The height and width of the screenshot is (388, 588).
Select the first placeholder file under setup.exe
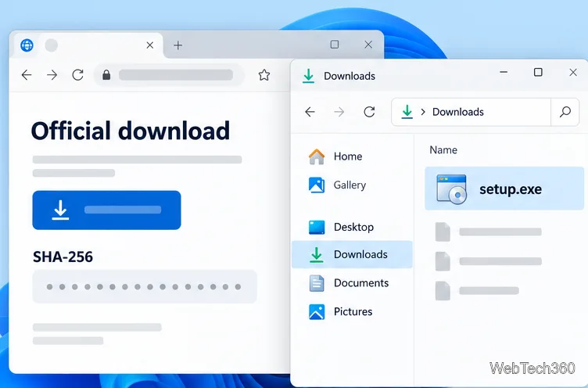(489, 232)
